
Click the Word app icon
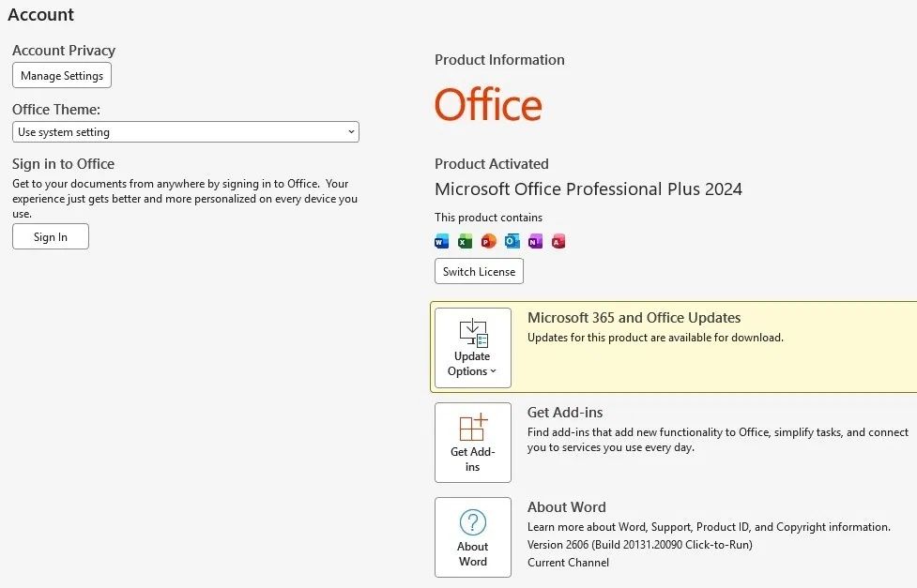click(441, 241)
